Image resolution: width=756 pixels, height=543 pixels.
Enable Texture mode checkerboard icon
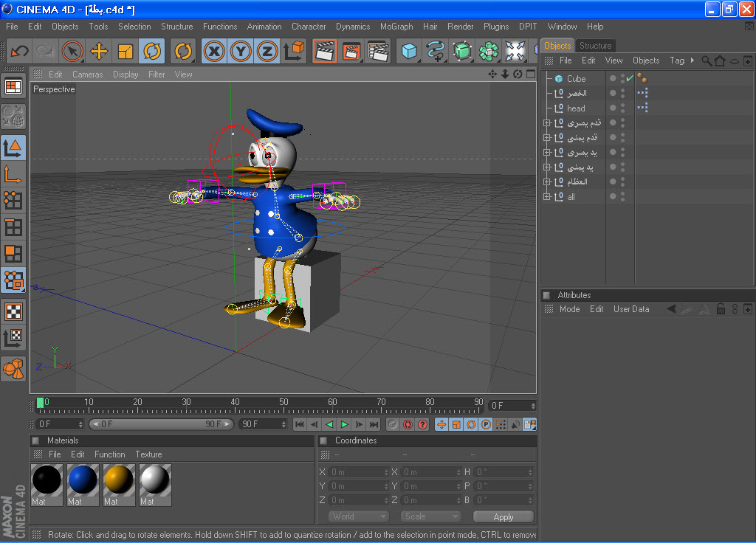(x=13, y=311)
